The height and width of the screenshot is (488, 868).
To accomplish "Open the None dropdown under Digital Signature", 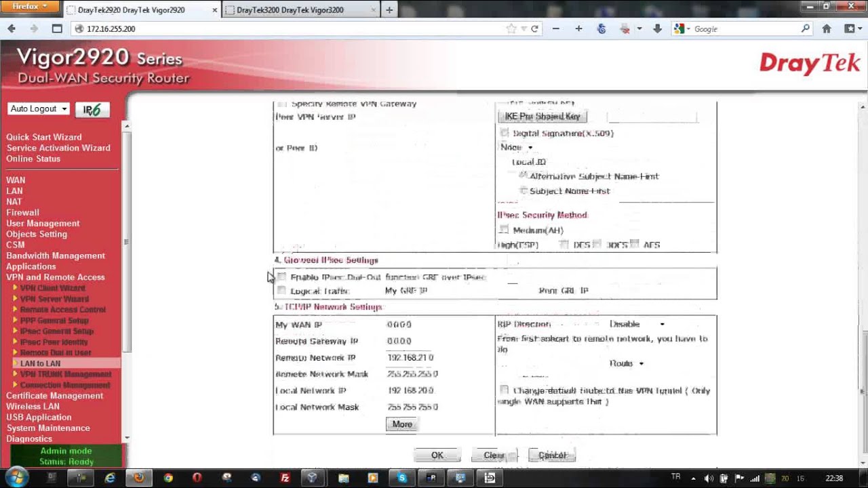I will [x=516, y=147].
